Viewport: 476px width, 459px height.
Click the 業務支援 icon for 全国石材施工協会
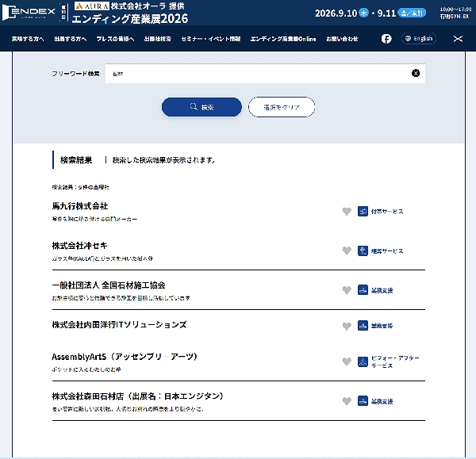[x=363, y=290]
